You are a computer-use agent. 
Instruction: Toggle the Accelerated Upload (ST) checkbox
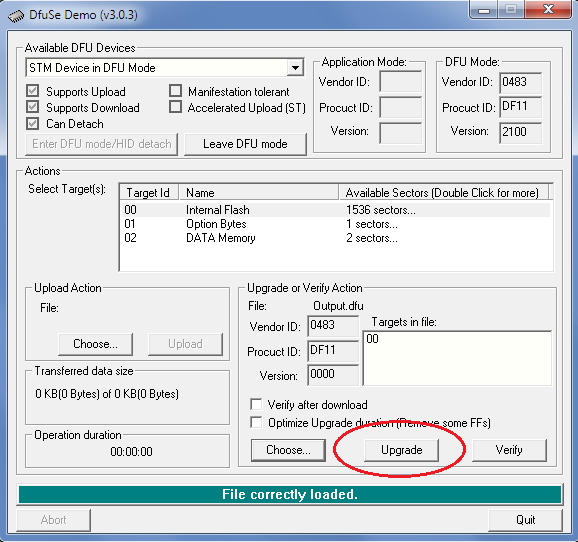[175, 107]
